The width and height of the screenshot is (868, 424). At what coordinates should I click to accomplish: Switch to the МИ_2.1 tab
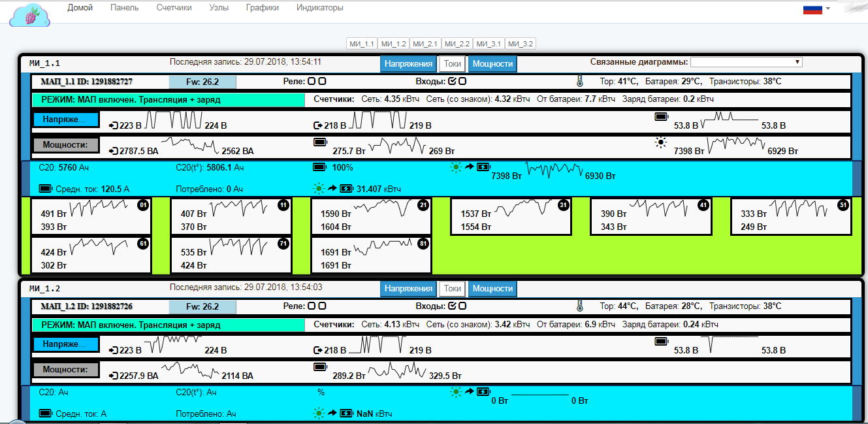[x=425, y=44]
